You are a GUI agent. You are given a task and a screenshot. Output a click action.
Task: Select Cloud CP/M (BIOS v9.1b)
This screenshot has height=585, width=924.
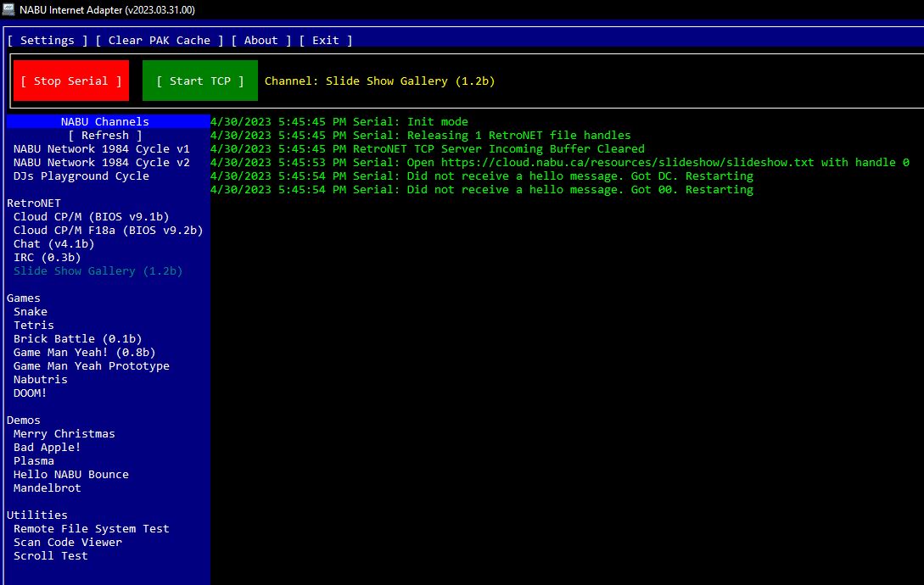point(92,216)
